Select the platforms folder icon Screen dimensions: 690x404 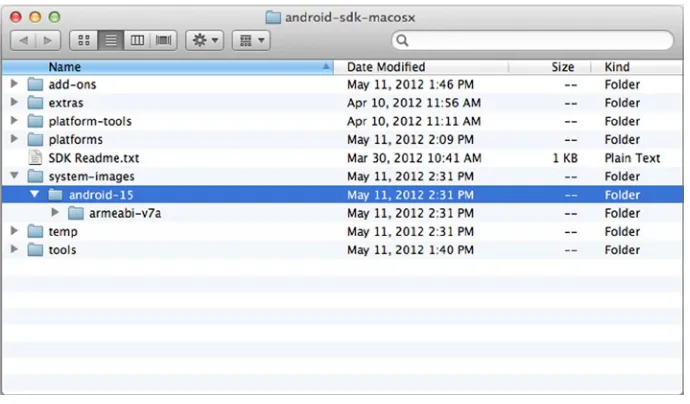tap(35, 140)
